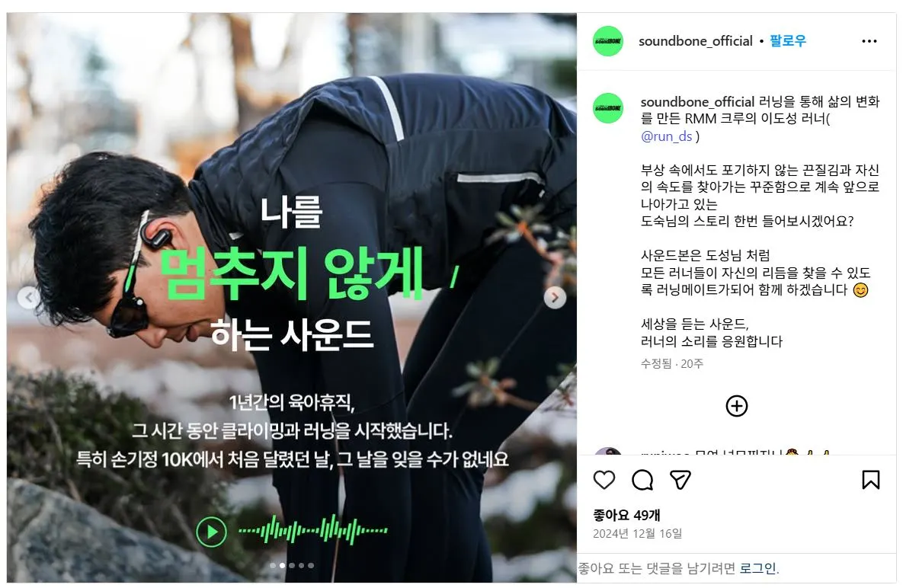Image resolution: width=903 pixels, height=588 pixels.
Task: Click the soundbone profile avatar in the header
Action: 608,41
